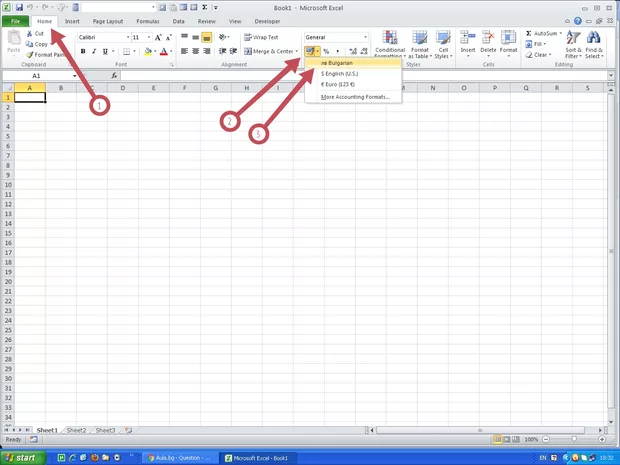
Task: Click the Increase Decimal icon
Action: (x=353, y=51)
